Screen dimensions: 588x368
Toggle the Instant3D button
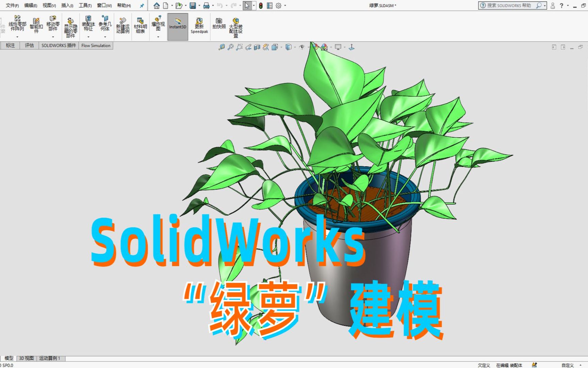coord(178,27)
